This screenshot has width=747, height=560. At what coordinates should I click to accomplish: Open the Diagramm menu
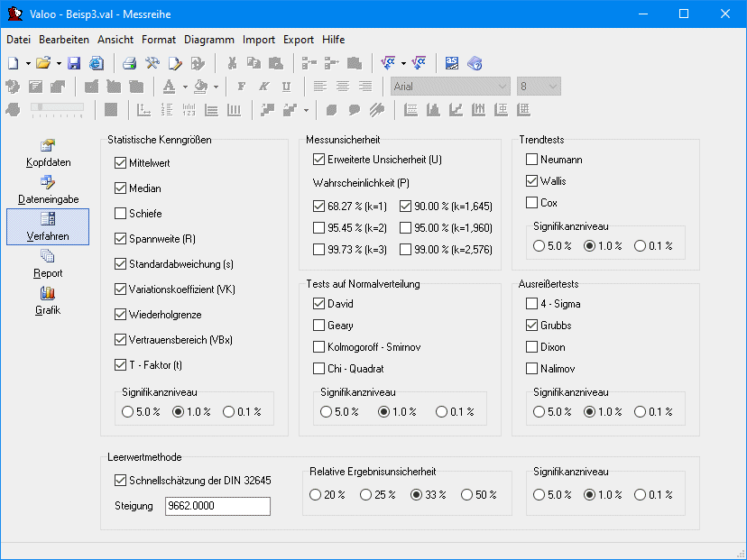click(x=209, y=40)
